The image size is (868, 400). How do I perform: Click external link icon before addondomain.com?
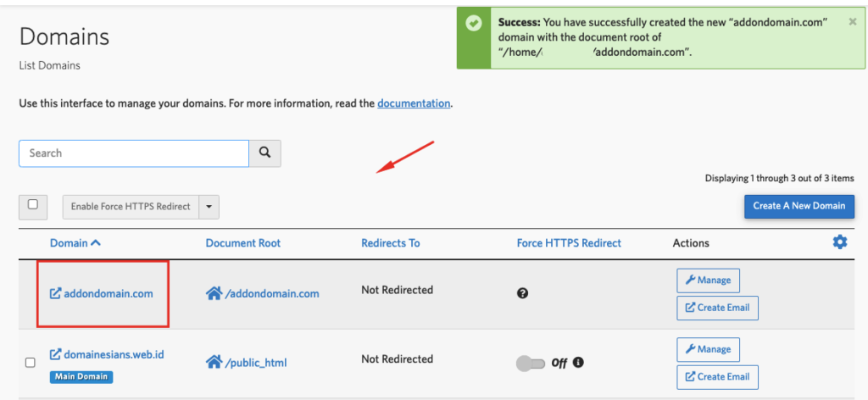[55, 293]
